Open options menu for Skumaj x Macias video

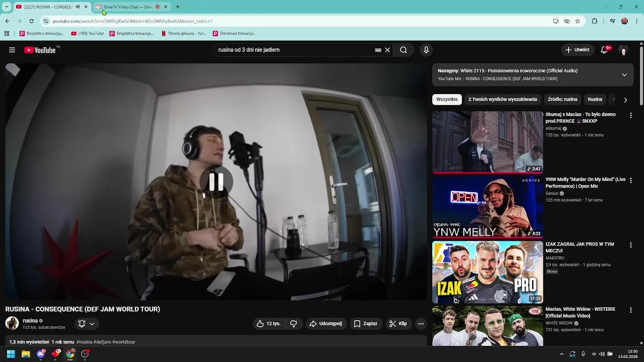630,115
